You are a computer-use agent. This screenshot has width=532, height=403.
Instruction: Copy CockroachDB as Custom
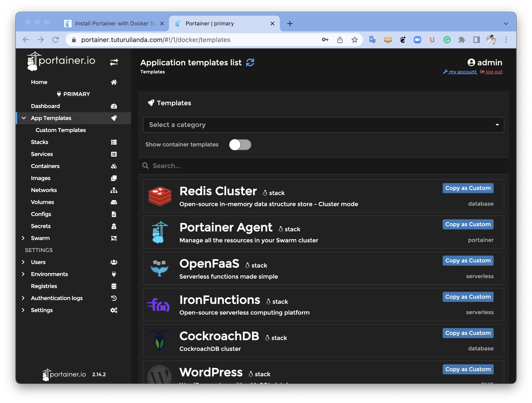click(468, 333)
